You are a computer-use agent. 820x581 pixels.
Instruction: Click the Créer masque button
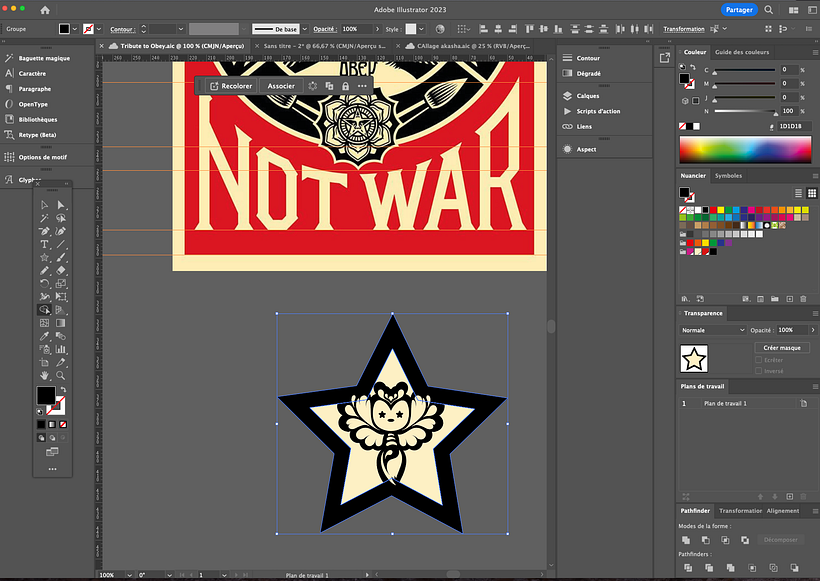point(780,347)
